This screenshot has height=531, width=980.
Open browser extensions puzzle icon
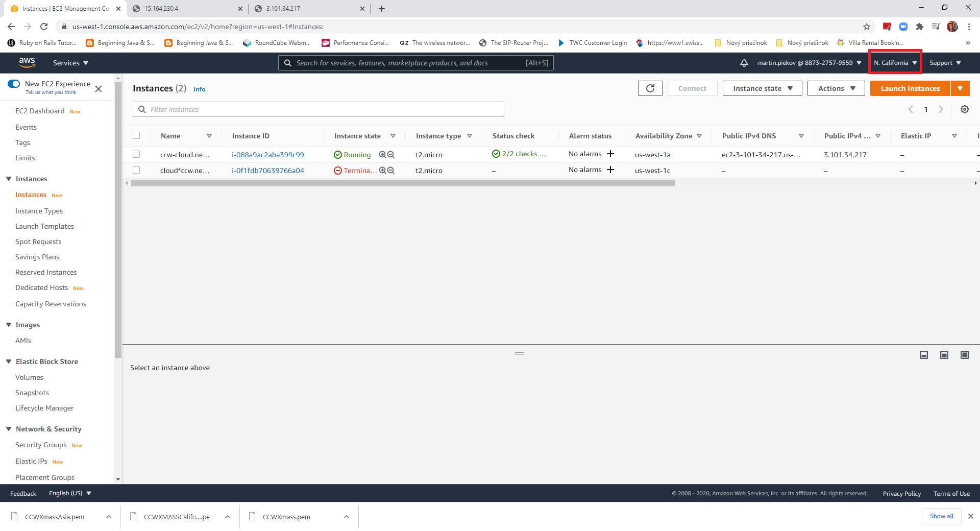click(920, 27)
